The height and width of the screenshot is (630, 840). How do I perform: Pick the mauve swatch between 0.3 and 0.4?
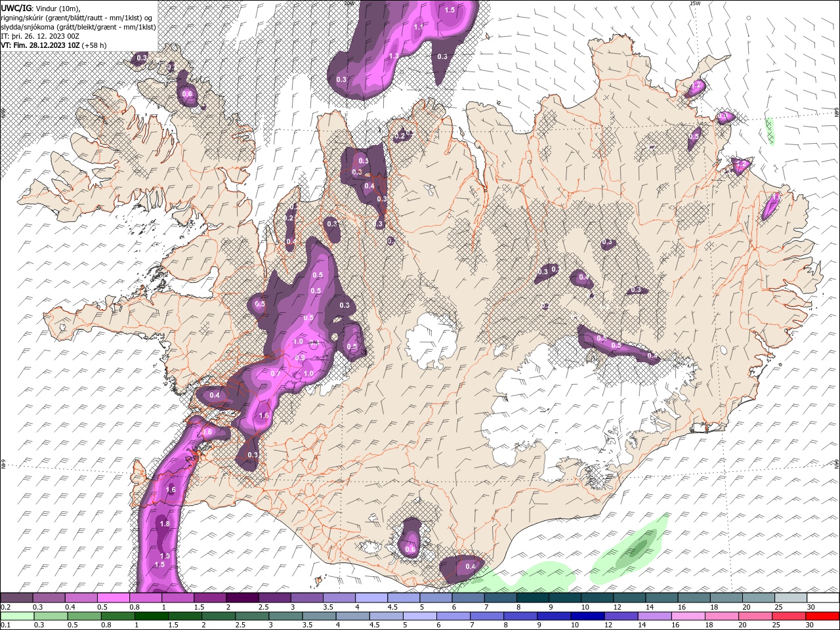click(49, 598)
